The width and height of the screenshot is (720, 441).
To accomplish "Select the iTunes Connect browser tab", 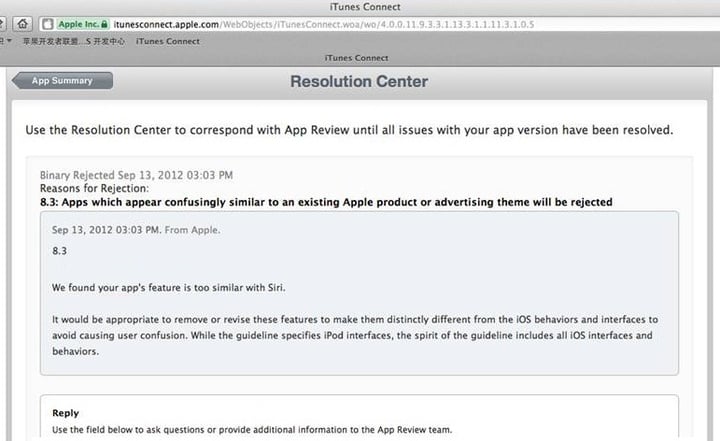I will pos(356,58).
